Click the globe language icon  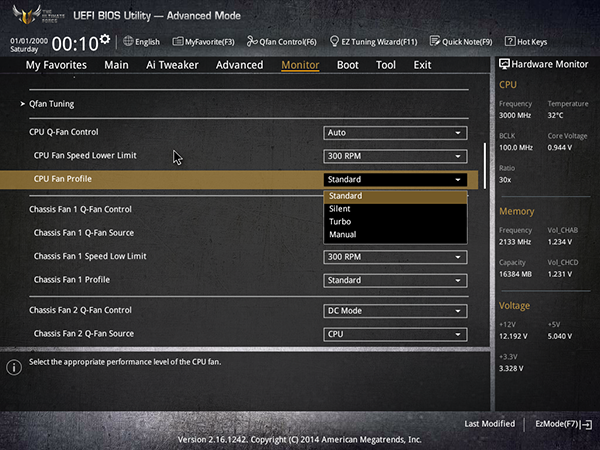point(128,41)
